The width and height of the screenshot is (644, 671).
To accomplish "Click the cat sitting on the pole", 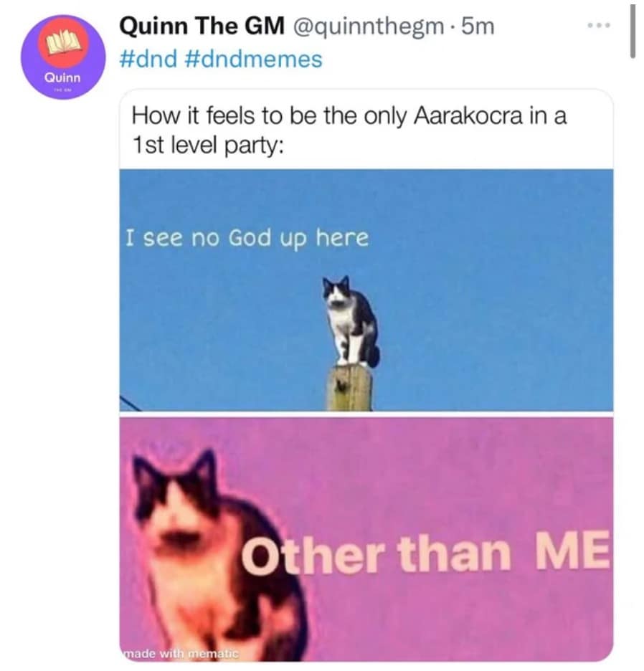I will pyautogui.click(x=351, y=321).
